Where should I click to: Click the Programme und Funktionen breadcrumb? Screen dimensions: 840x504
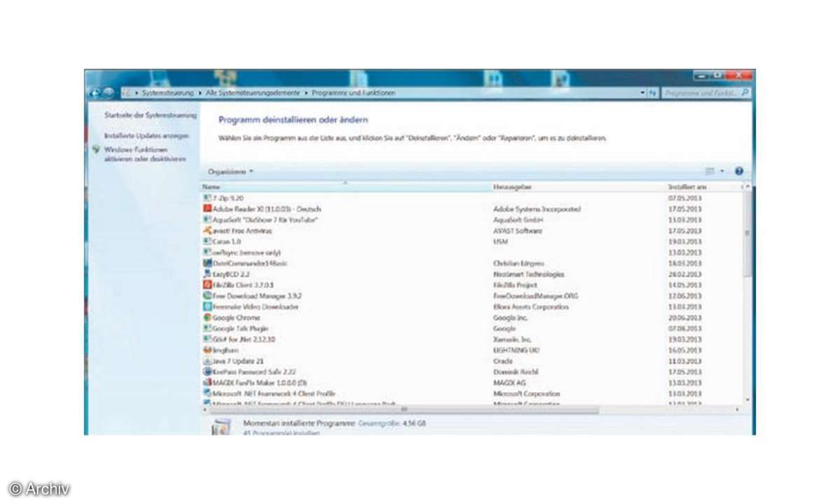click(353, 92)
